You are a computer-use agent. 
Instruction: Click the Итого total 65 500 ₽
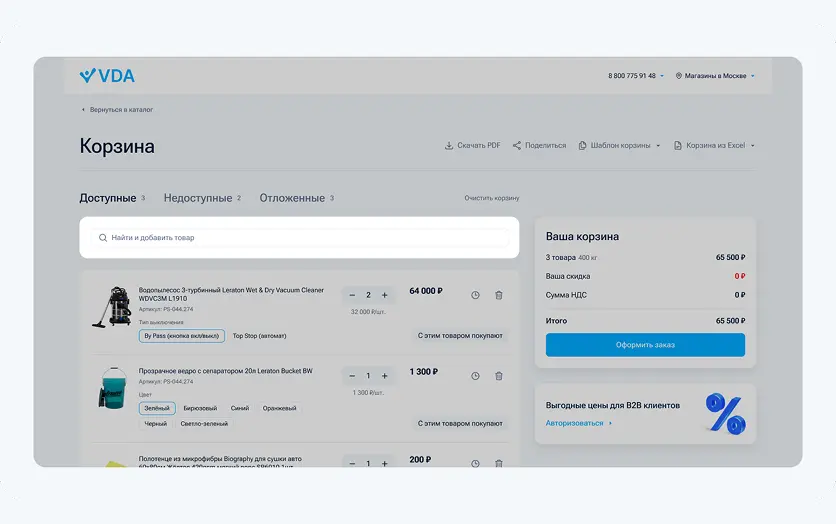[730, 320]
